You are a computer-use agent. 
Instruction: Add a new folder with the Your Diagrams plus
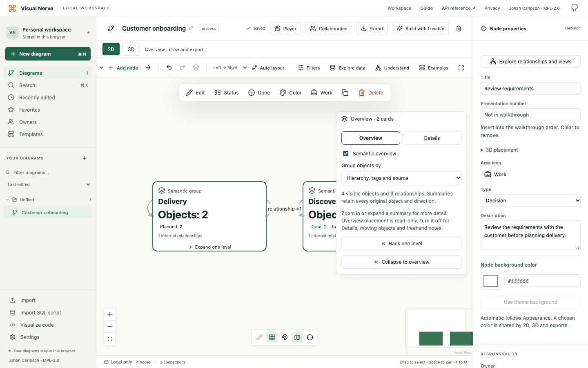click(85, 158)
